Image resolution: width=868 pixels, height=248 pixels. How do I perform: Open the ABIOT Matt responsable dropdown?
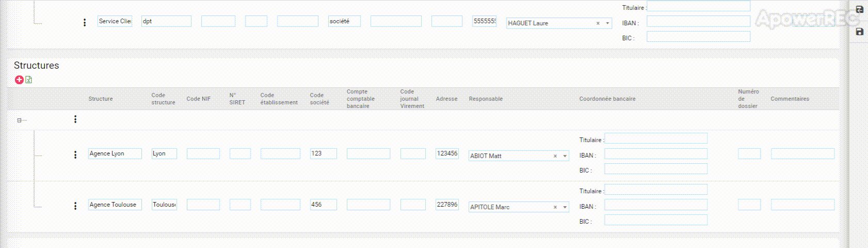click(x=565, y=156)
